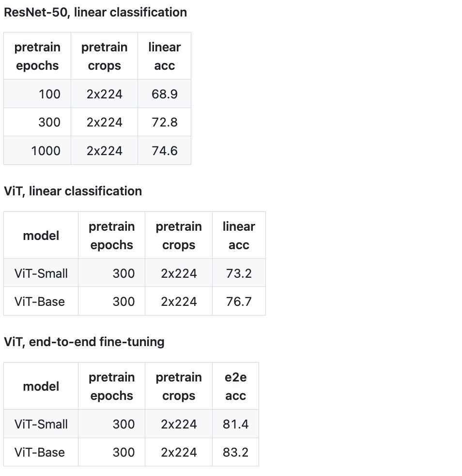Select the 76.7 accuracy value for ViT-Base
Viewport: 462px width, 476px height.
coord(239,301)
